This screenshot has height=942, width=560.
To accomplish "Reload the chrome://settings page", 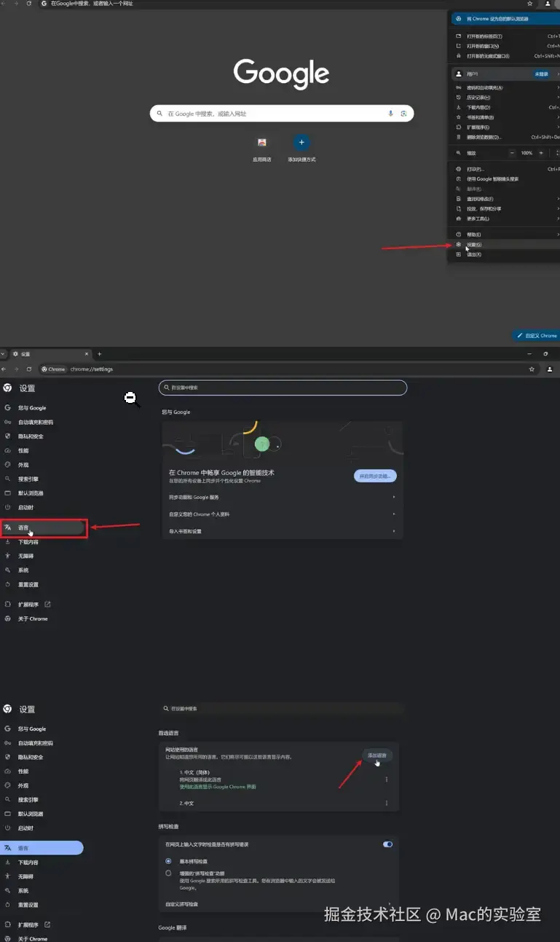I will pos(29,369).
